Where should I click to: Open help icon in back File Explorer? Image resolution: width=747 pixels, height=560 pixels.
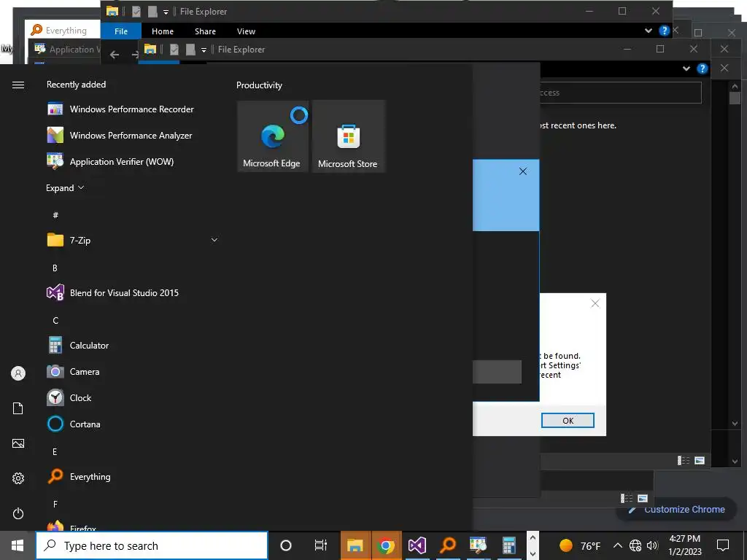[x=664, y=31]
